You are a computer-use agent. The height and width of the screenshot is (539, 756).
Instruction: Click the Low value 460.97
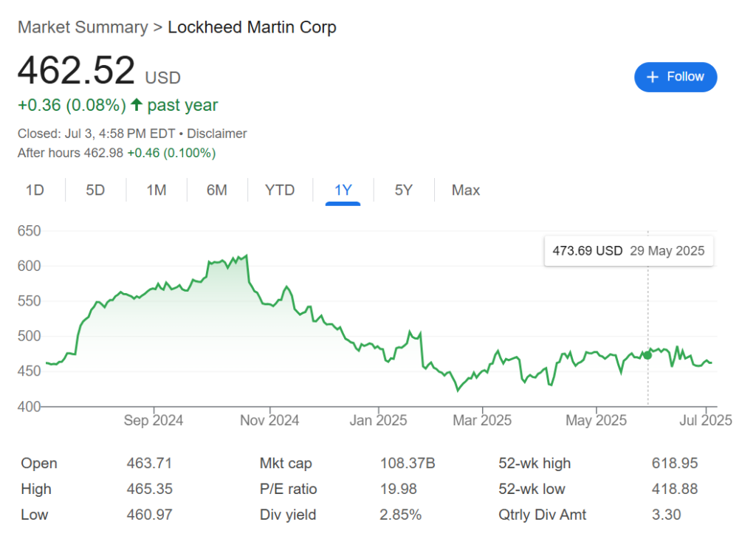point(149,515)
